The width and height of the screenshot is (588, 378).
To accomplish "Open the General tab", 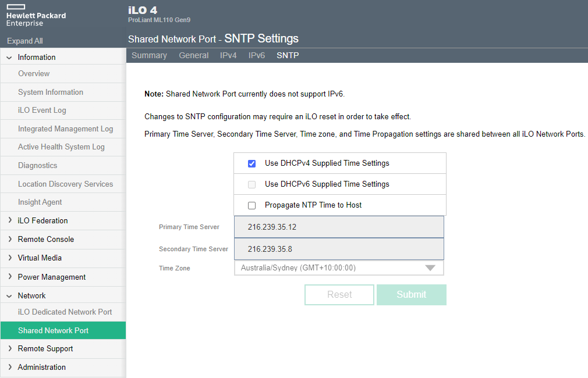I will point(194,55).
